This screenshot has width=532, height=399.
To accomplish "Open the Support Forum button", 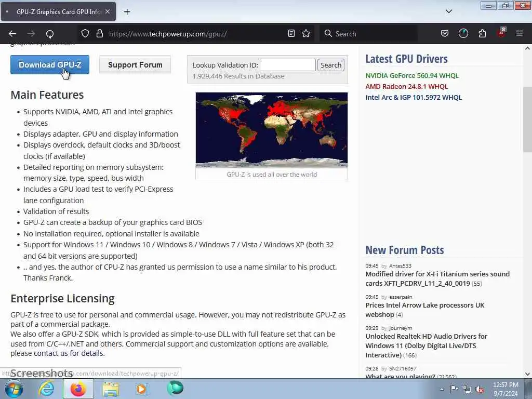I will click(x=135, y=64).
